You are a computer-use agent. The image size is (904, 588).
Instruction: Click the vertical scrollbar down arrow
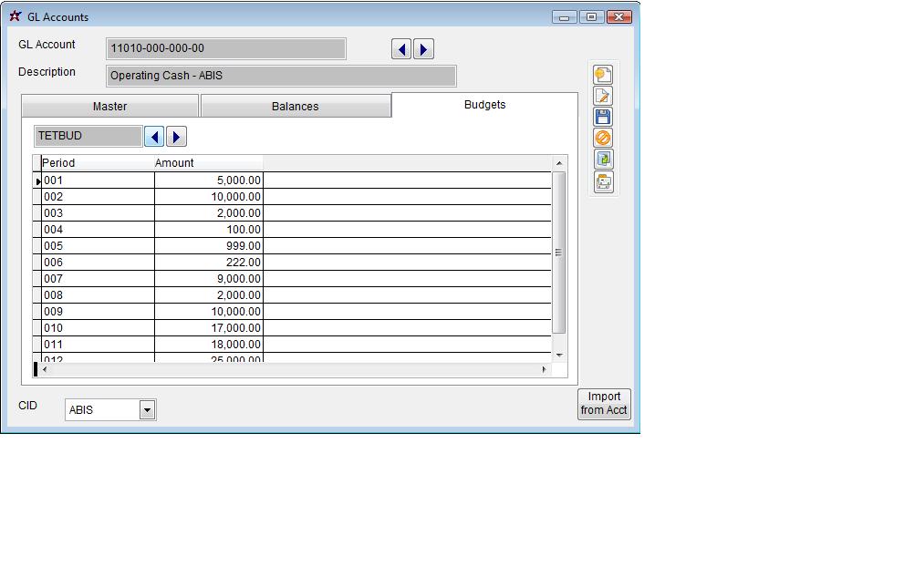(x=559, y=355)
